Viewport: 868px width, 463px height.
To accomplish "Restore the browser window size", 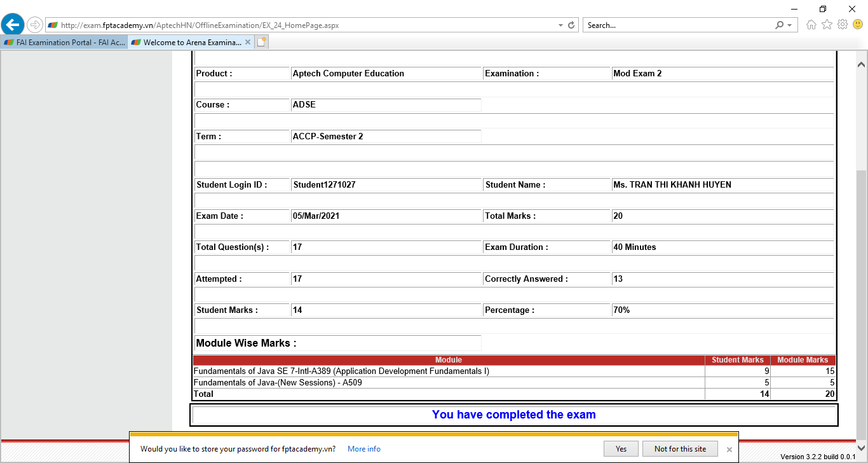I will (x=823, y=9).
